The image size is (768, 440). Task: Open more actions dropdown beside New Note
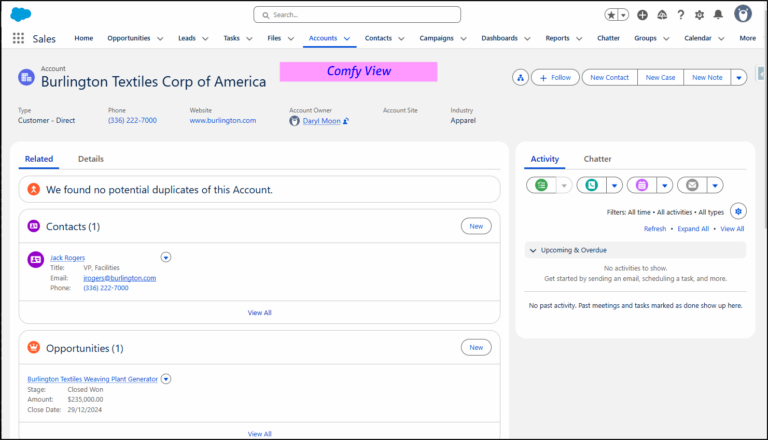click(x=739, y=77)
